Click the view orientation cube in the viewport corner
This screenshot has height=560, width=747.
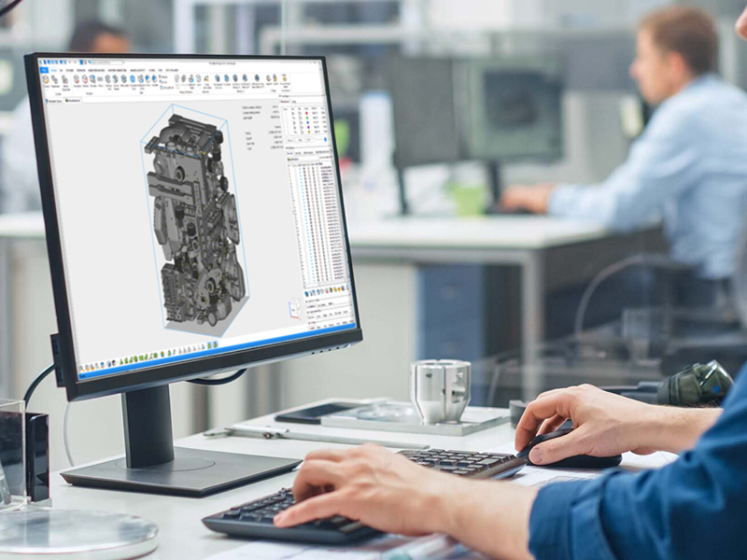click(x=295, y=307)
